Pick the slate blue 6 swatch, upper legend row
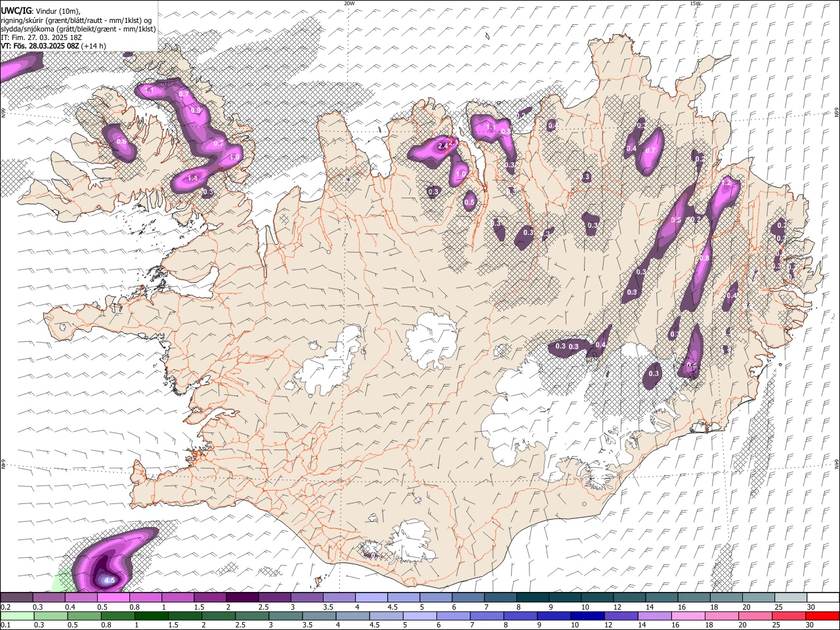The width and height of the screenshot is (840, 630). tap(468, 597)
